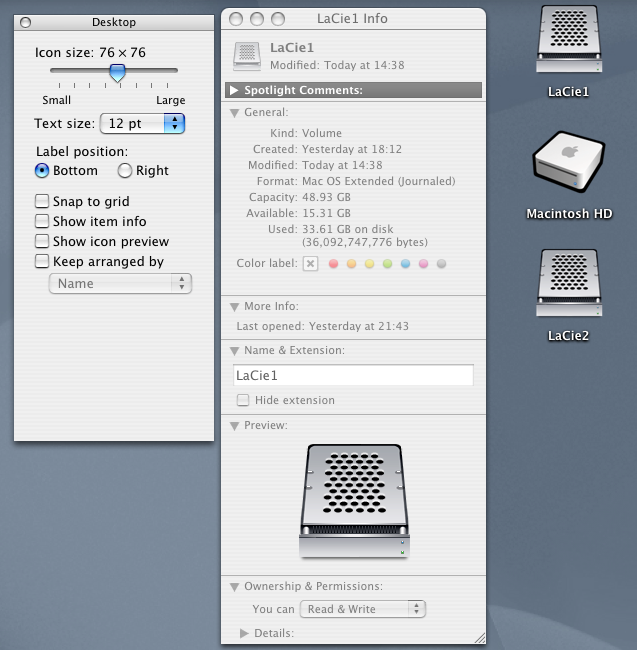This screenshot has height=650, width=637.
Task: Apply the blue color label
Action: (405, 264)
